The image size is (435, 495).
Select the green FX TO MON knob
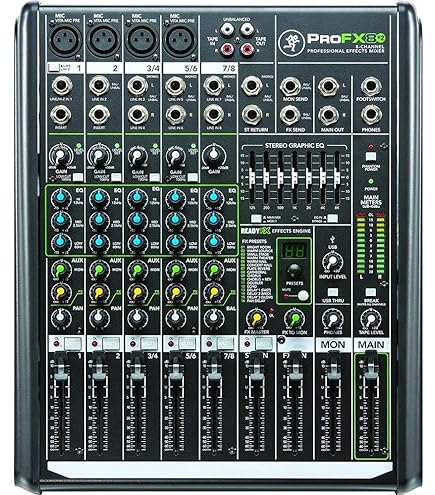(294, 319)
